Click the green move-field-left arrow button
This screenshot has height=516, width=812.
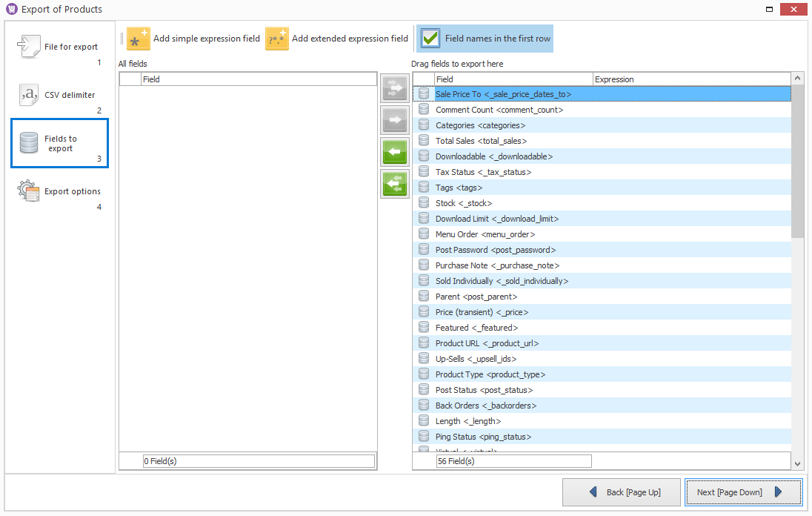tap(395, 152)
